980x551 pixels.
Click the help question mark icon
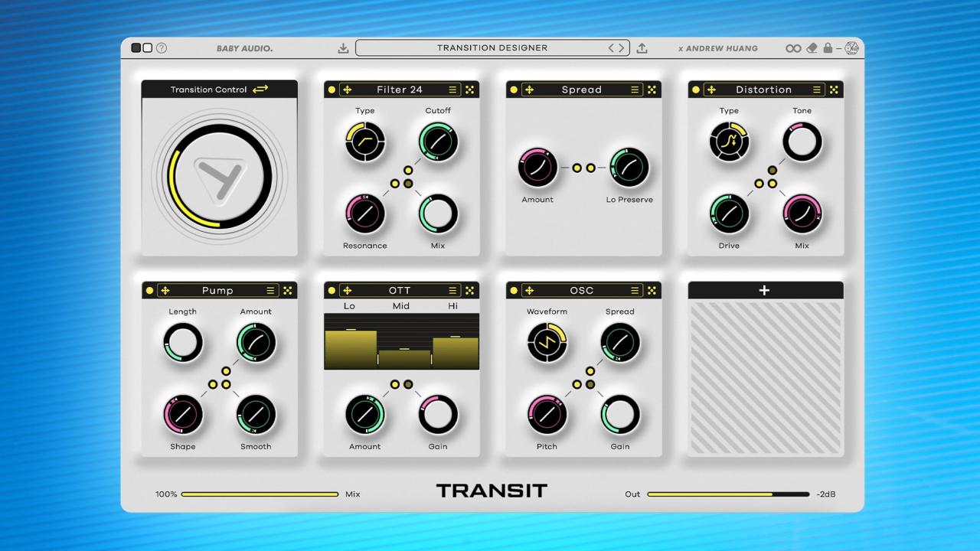(162, 48)
